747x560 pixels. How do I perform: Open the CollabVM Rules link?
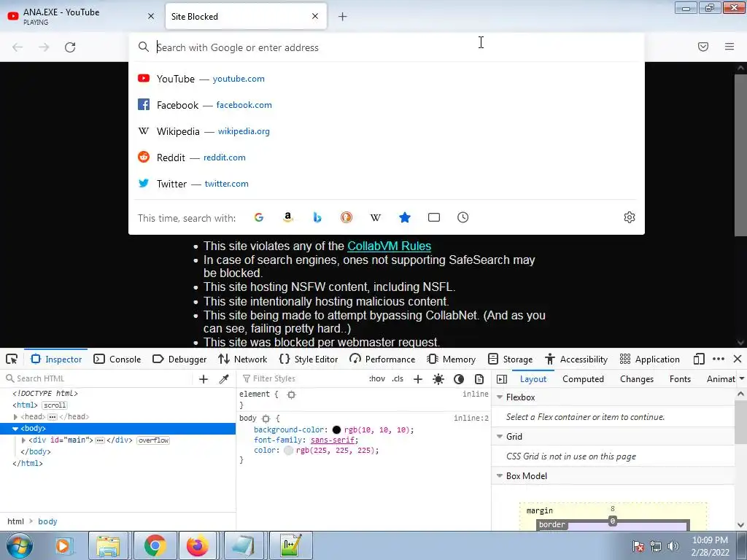(x=390, y=246)
